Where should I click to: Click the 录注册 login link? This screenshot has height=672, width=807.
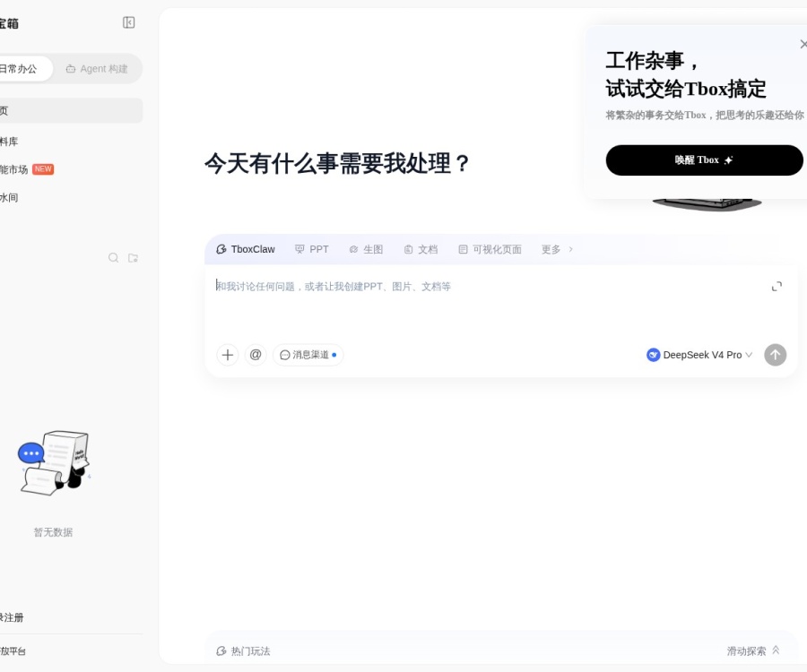12,617
